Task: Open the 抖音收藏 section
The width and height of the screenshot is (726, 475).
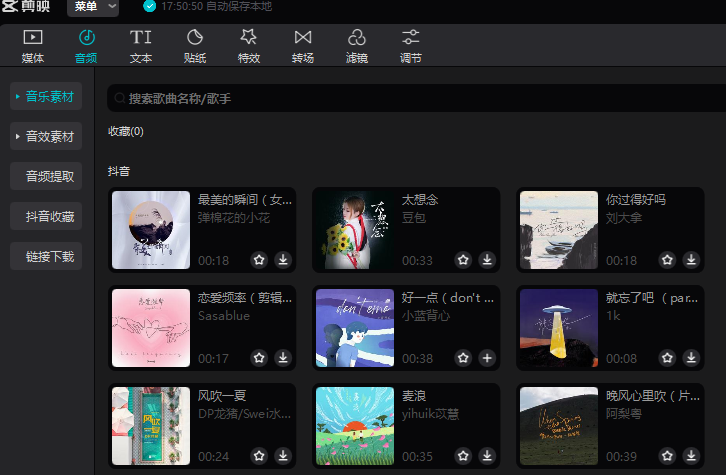Action: (46, 216)
